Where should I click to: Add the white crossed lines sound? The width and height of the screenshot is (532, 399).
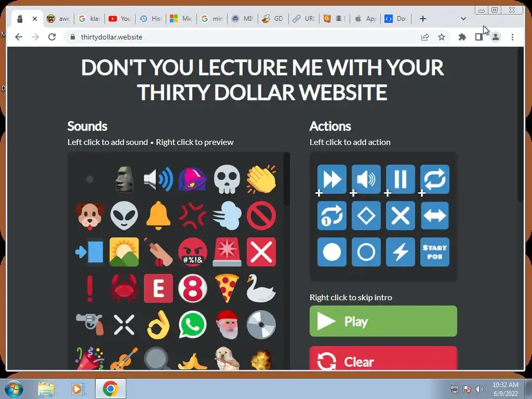pyautogui.click(x=124, y=325)
